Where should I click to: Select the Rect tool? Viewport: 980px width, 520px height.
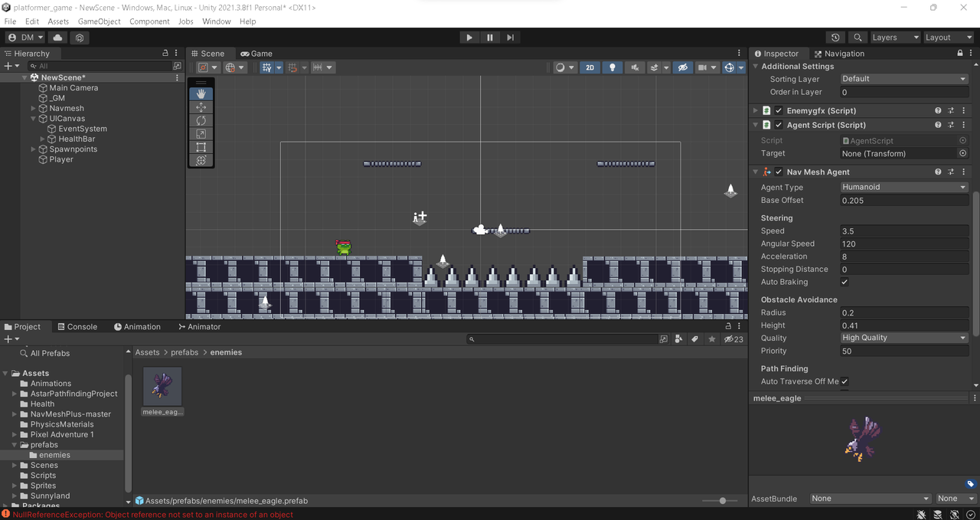click(201, 147)
